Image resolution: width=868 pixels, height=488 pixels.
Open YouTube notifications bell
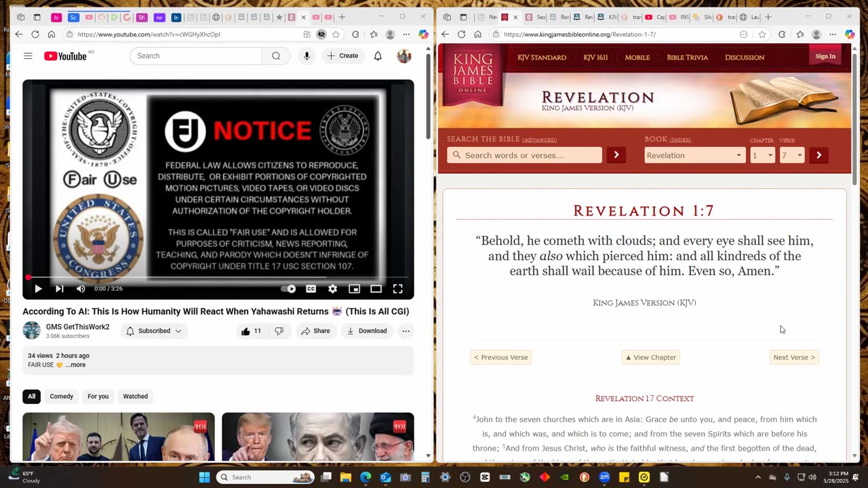coord(378,56)
